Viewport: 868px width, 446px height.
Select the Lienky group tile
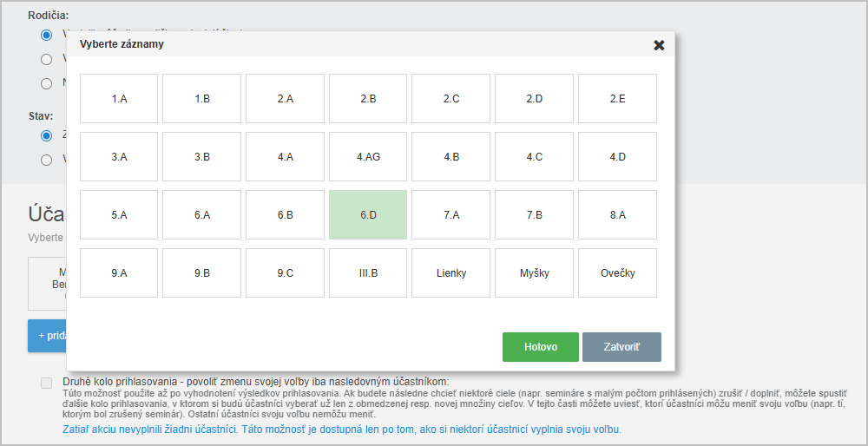pos(451,273)
